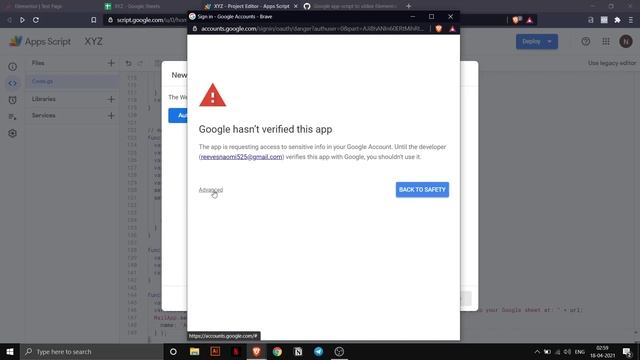Click the Cortana circle icon on the taskbar

[x=173, y=351]
